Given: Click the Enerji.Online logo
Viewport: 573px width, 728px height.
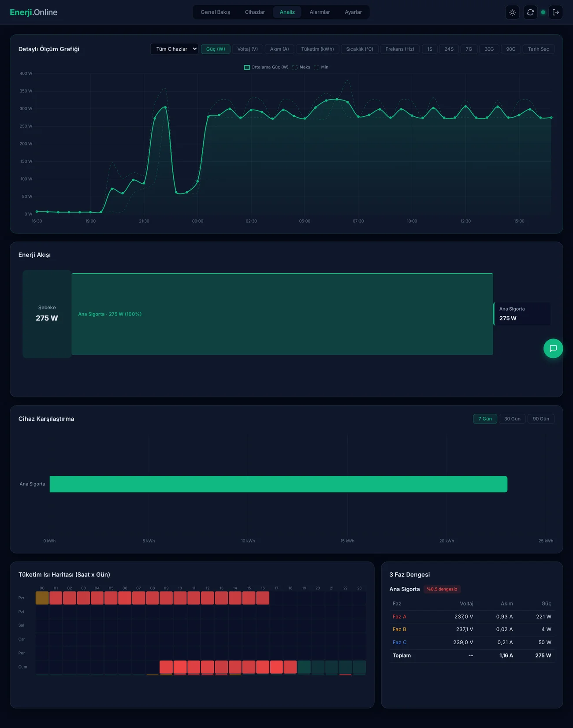Looking at the screenshot, I should pos(33,12).
